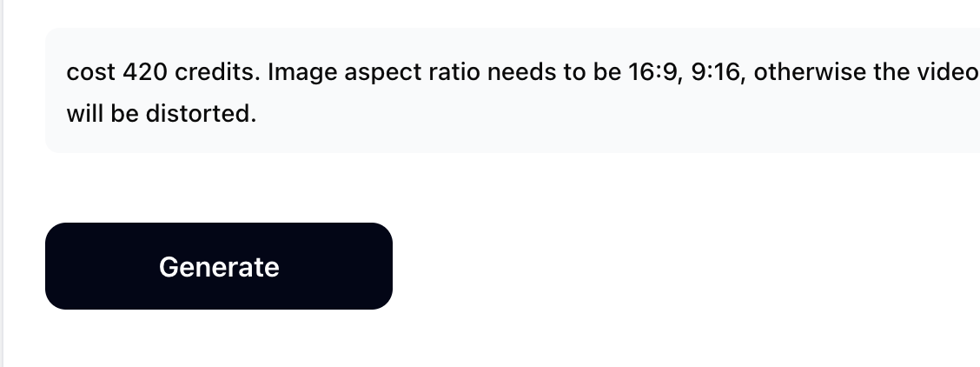Viewport: 980px width, 367px height.
Task: Click the word "credits" in the notice
Action: pyautogui.click(x=217, y=72)
